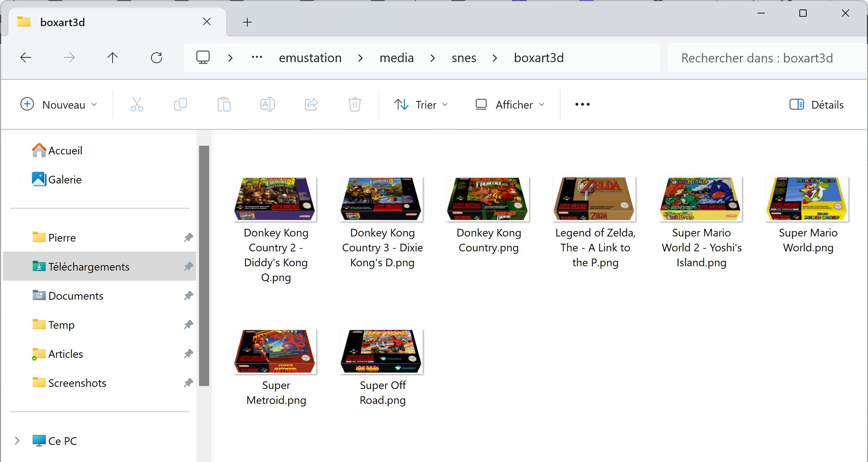The height and width of the screenshot is (462, 868).
Task: Open Accueil in the navigation pane
Action: point(57,150)
